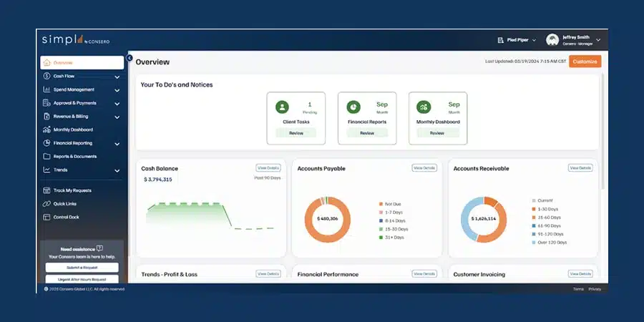The width and height of the screenshot is (644, 322).
Task: Open the Terms footer link
Action: (x=578, y=289)
